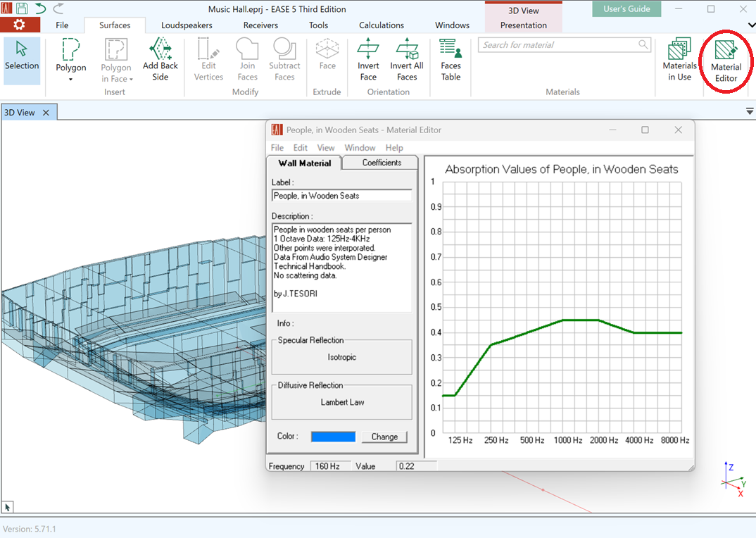The height and width of the screenshot is (538, 756).
Task: Click the Material Editor window icon
Action: (277, 130)
